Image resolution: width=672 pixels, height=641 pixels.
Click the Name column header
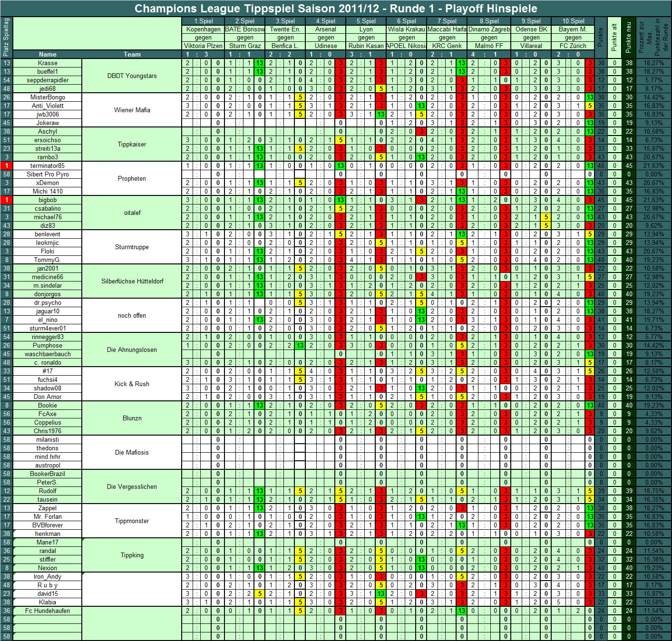coord(48,54)
